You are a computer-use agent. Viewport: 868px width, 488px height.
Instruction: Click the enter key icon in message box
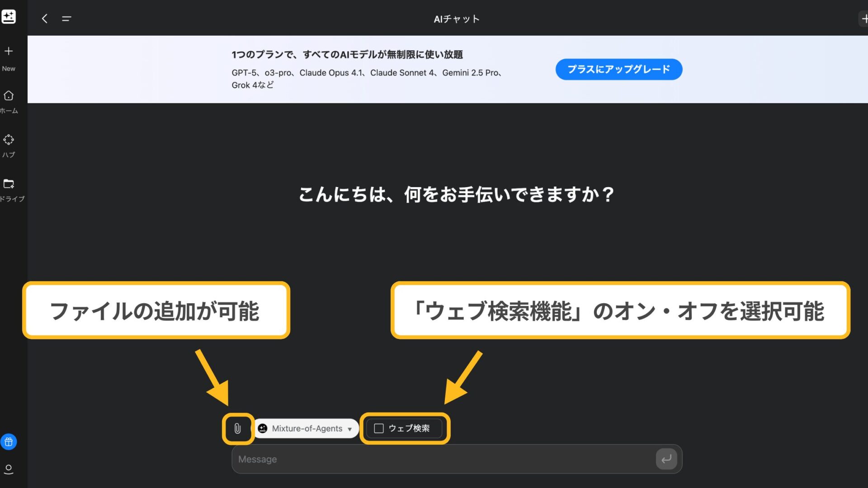[665, 459]
